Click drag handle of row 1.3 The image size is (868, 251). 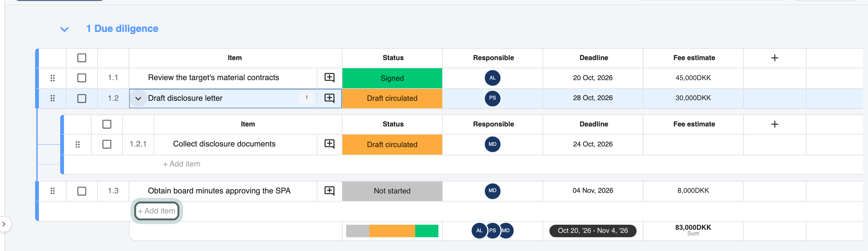click(53, 191)
